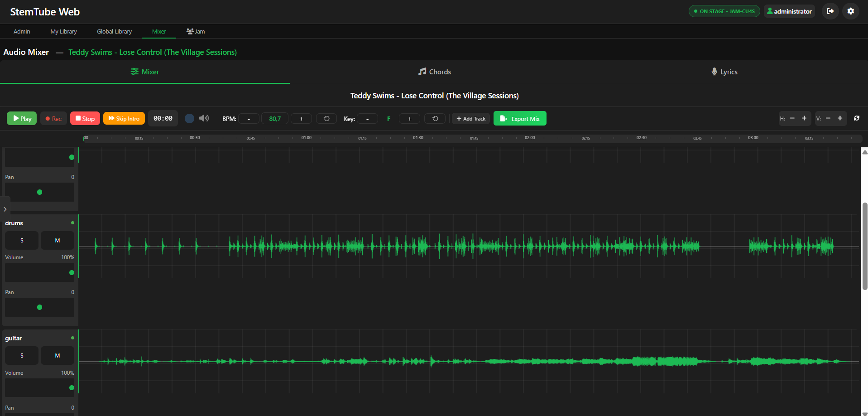868x416 pixels.
Task: Click the 80,7 BPM value field
Action: click(x=275, y=119)
